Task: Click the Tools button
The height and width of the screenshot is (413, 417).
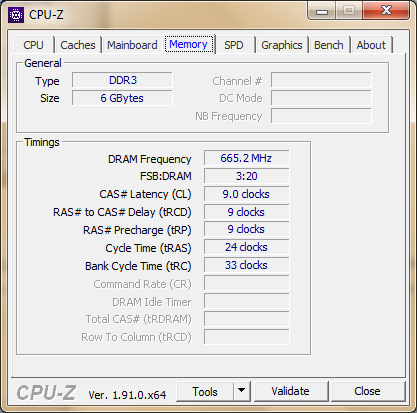Action: 205,392
